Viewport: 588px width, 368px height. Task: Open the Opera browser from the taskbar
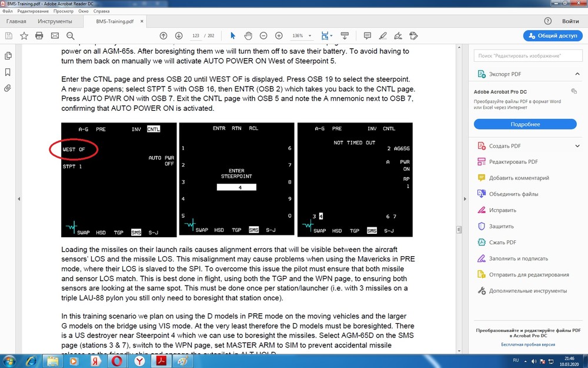[x=117, y=361]
